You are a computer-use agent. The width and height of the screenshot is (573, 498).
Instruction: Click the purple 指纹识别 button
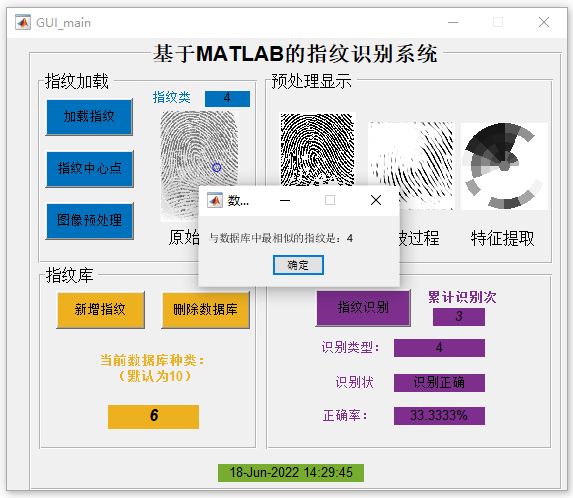tap(363, 308)
